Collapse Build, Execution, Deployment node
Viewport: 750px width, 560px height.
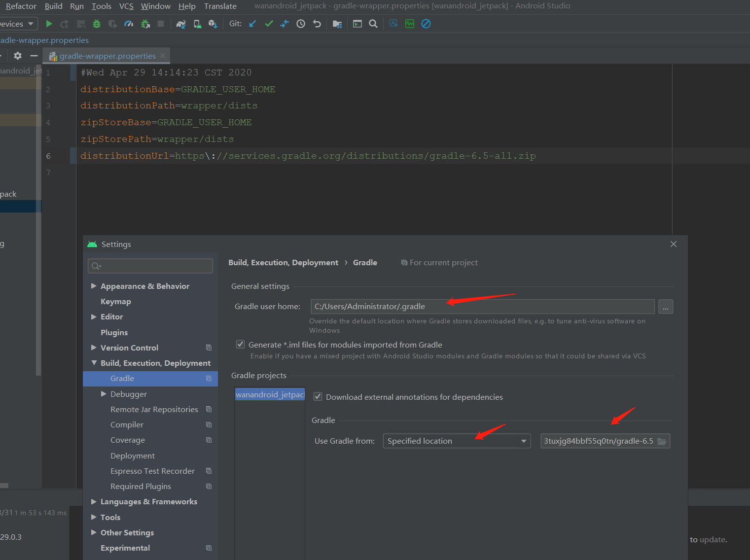pos(94,363)
